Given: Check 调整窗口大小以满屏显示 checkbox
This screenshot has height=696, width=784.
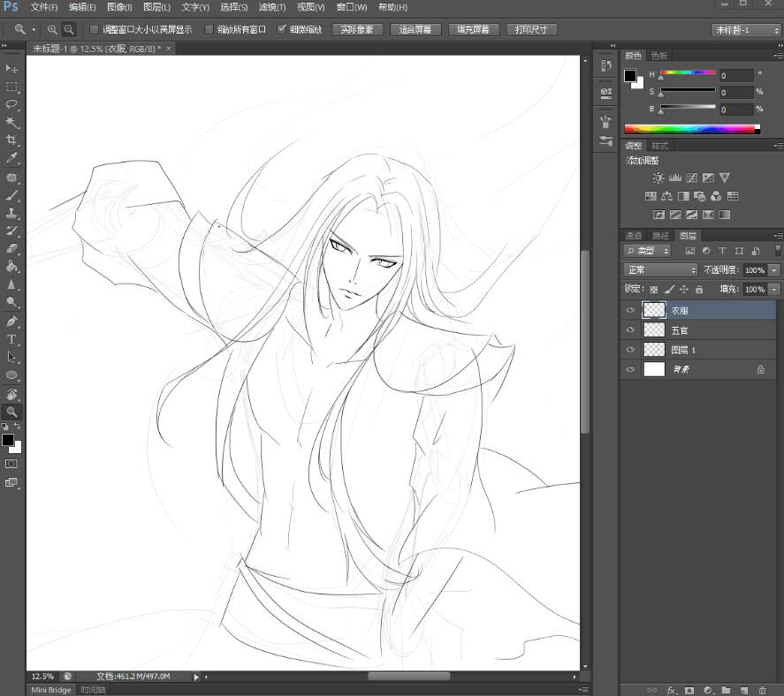Looking at the screenshot, I should (94, 29).
